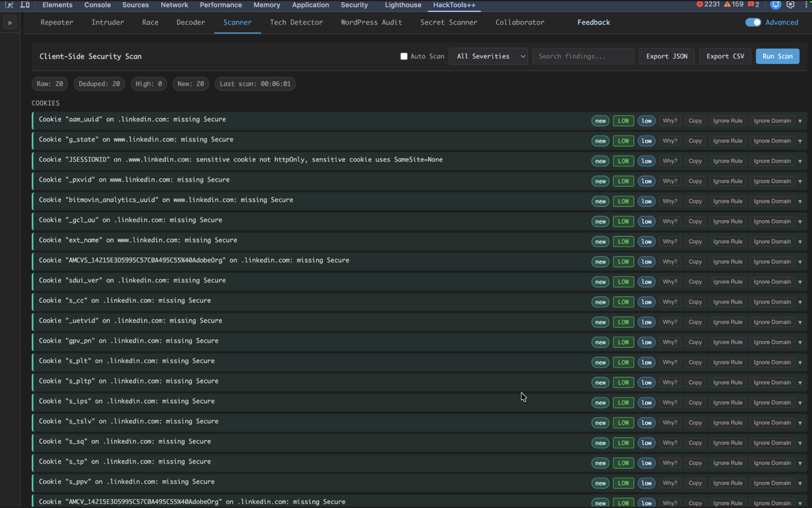The height and width of the screenshot is (508, 812).
Task: Expand the _pxvid cookie row arrow
Action: [800, 181]
